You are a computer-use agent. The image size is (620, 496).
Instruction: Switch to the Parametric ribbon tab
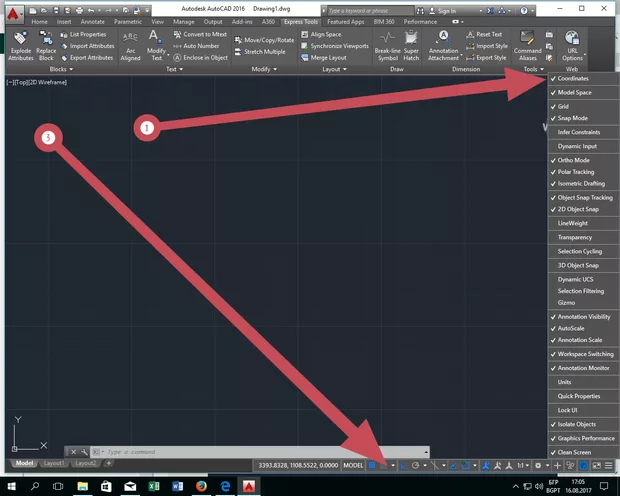(128, 22)
